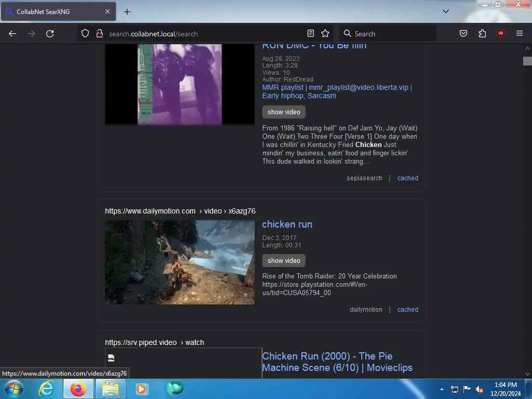Open the uBlock Origin extension icon
The image size is (532, 399).
click(x=501, y=33)
